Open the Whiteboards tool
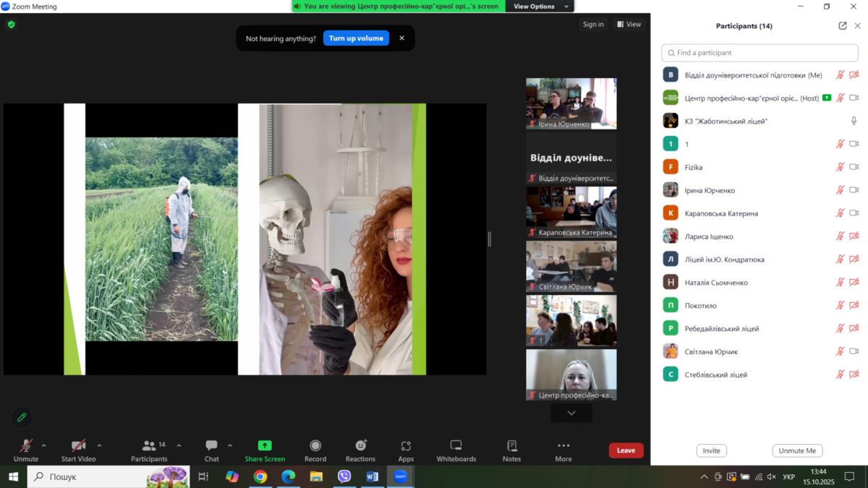868x488 pixels. click(x=456, y=450)
